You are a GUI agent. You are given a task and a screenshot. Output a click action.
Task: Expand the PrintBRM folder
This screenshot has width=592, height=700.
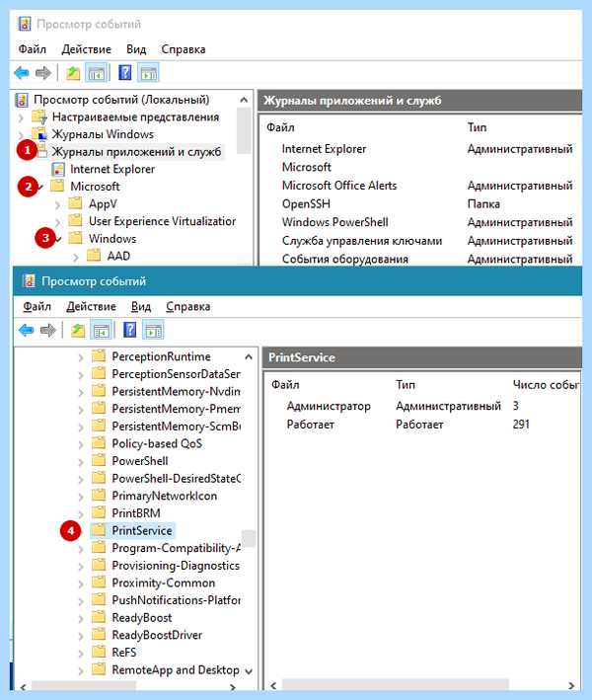click(x=81, y=514)
